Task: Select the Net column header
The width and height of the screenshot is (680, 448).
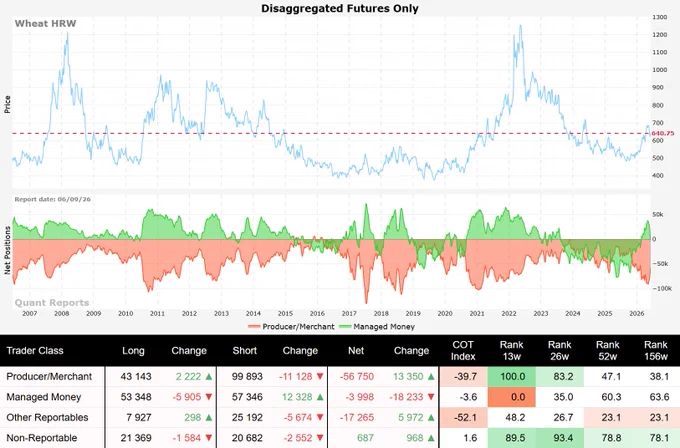Action: coord(356,350)
